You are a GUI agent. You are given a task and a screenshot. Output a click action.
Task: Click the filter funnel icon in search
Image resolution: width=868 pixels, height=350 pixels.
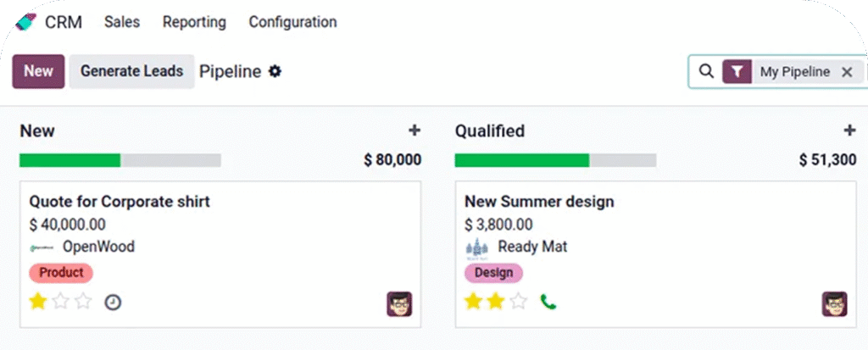pos(737,72)
